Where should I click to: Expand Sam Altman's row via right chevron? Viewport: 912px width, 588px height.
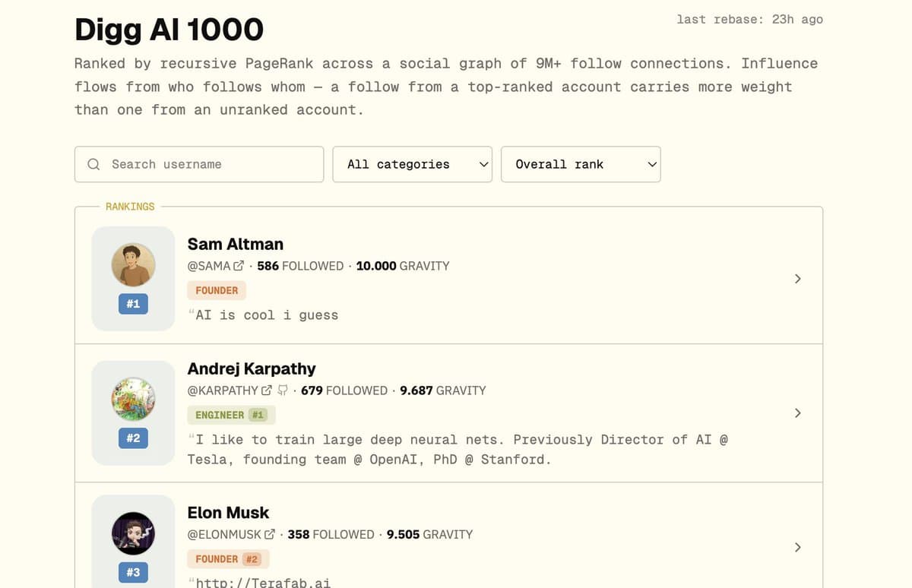[x=797, y=279]
